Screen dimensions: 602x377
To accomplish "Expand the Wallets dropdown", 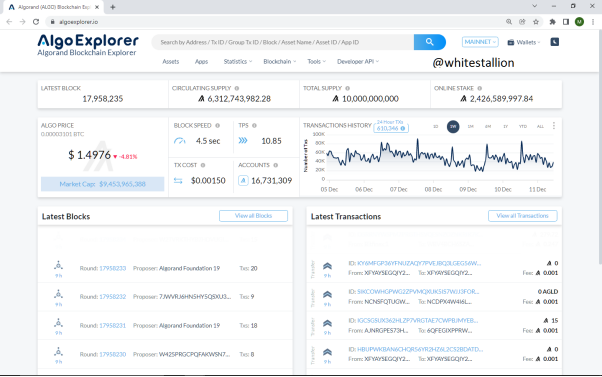I will click(x=524, y=42).
